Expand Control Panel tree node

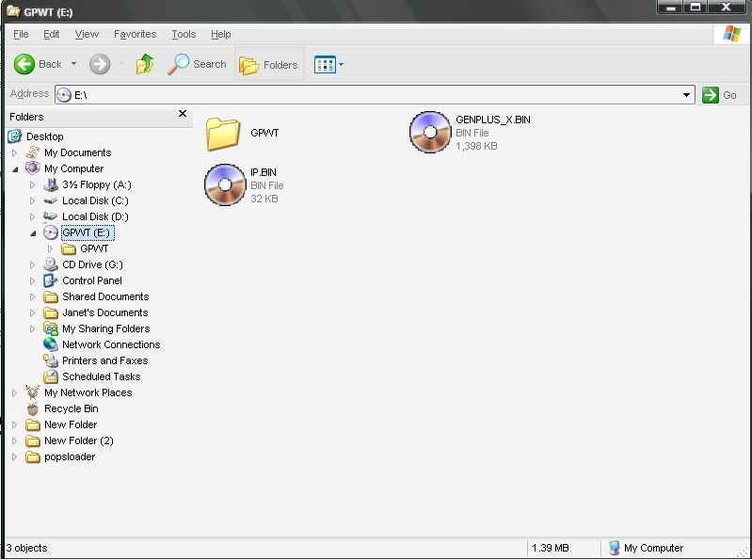pos(32,281)
